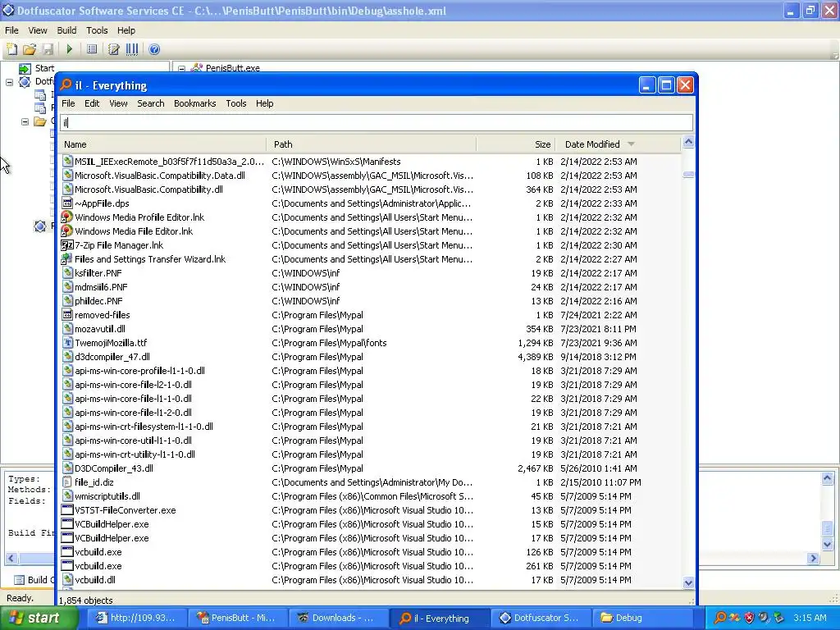Click the blue Help question icon in Dotfuscator
The height and width of the screenshot is (630, 840).
point(154,49)
